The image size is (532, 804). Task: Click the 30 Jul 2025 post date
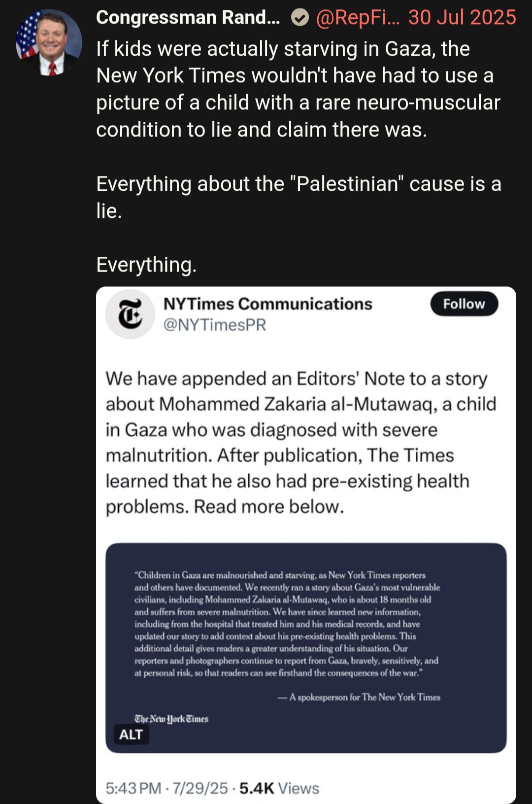(462, 18)
